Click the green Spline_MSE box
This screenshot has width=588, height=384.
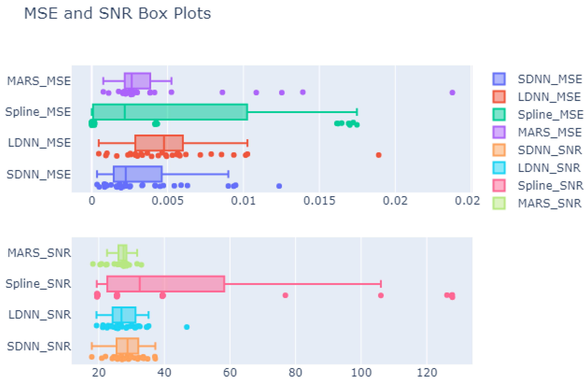click(185, 112)
